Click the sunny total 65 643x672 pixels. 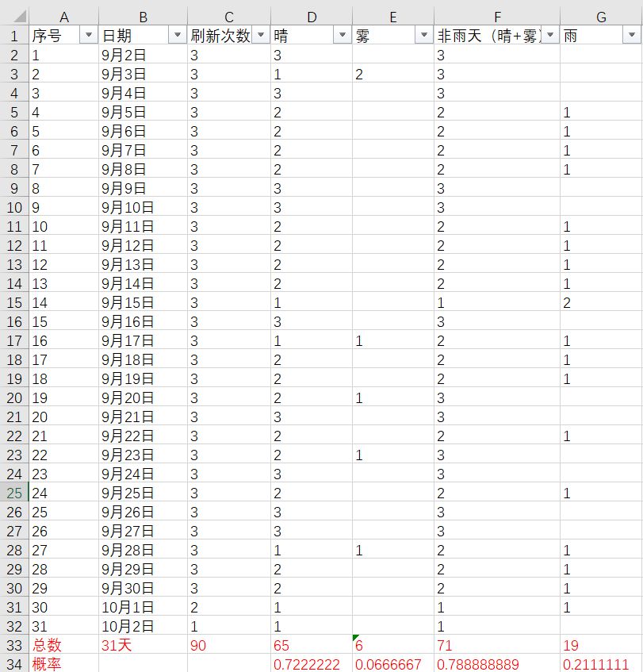click(x=312, y=645)
